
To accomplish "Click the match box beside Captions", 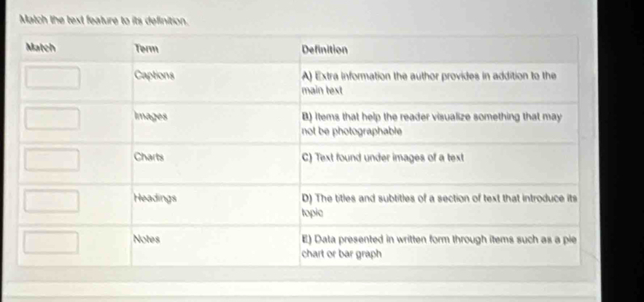I will 53,77.
